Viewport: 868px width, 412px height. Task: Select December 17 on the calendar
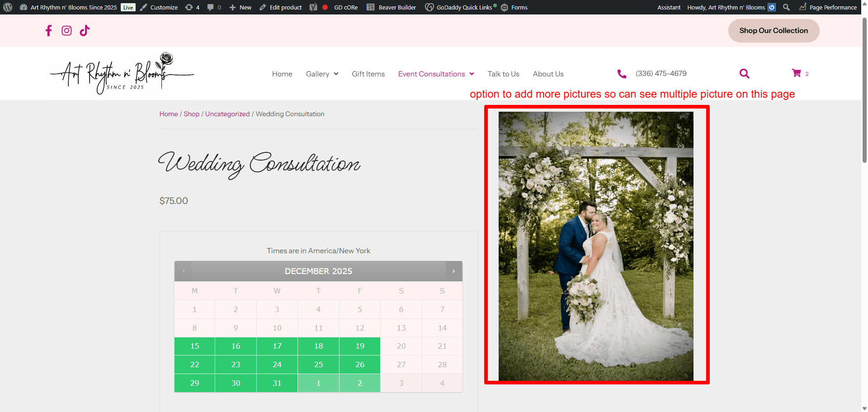click(277, 346)
